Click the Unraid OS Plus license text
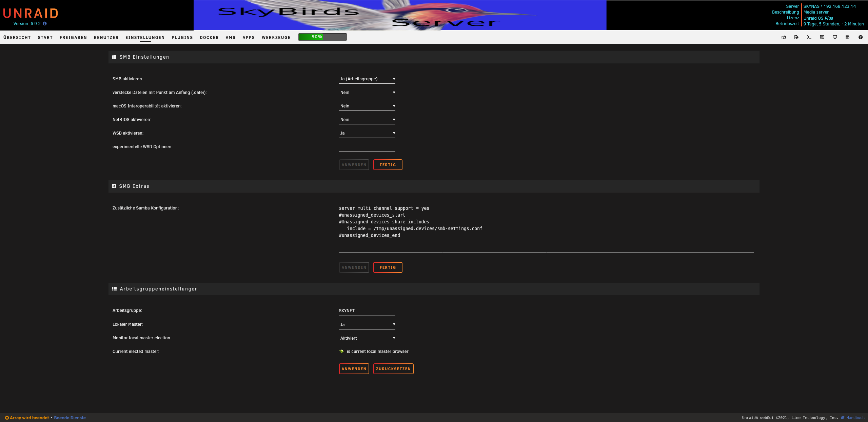The width and height of the screenshot is (868, 422). pos(818,18)
